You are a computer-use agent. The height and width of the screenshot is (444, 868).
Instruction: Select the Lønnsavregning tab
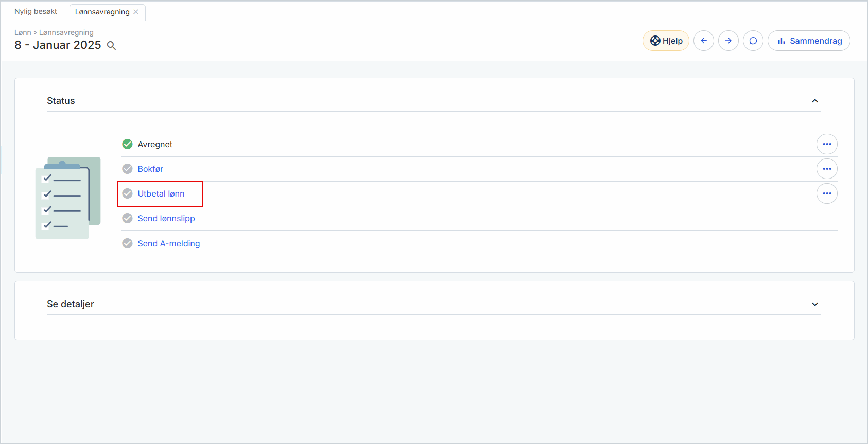click(x=102, y=11)
